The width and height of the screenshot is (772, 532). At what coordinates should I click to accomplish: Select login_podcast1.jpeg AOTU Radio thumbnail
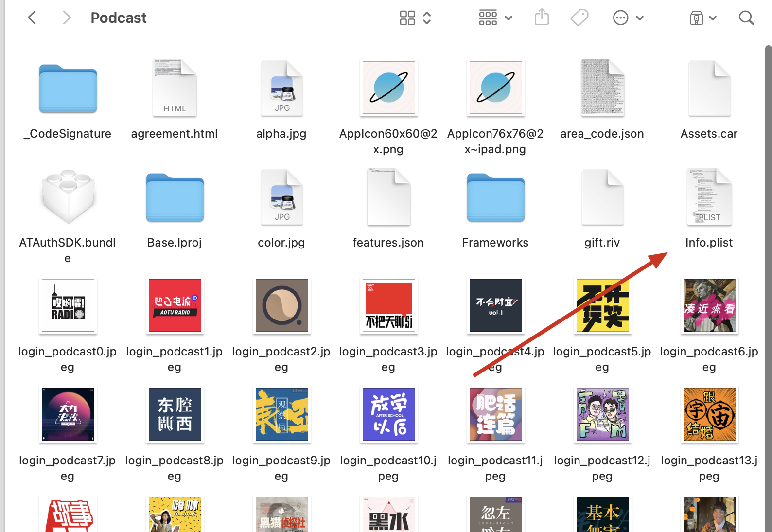175,305
